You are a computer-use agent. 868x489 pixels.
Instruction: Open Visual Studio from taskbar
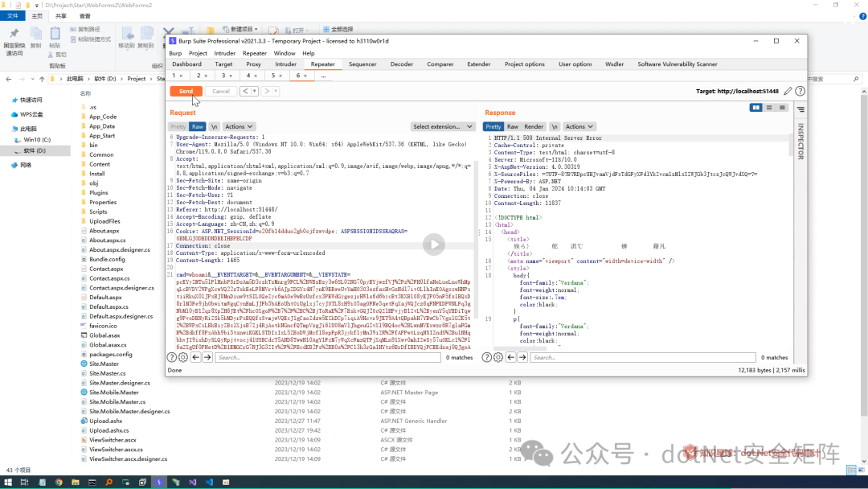[192, 483]
